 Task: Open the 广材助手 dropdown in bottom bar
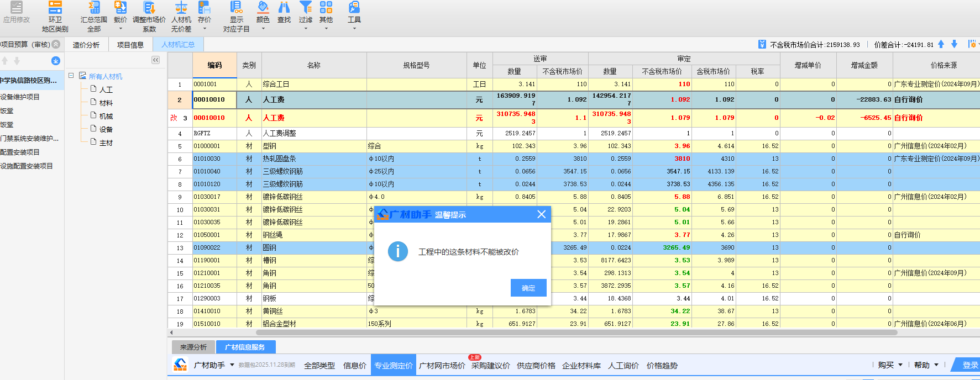(232, 365)
